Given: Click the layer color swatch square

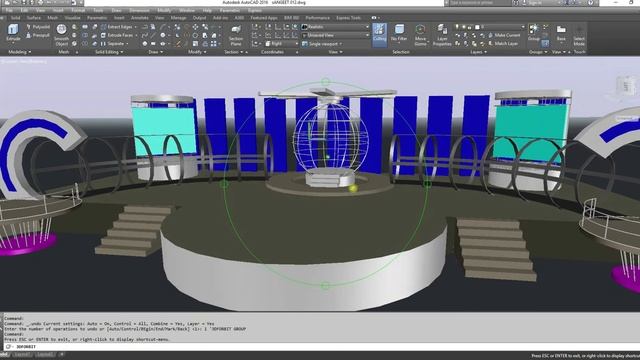Looking at the screenshot, I should pyautogui.click(x=477, y=27).
